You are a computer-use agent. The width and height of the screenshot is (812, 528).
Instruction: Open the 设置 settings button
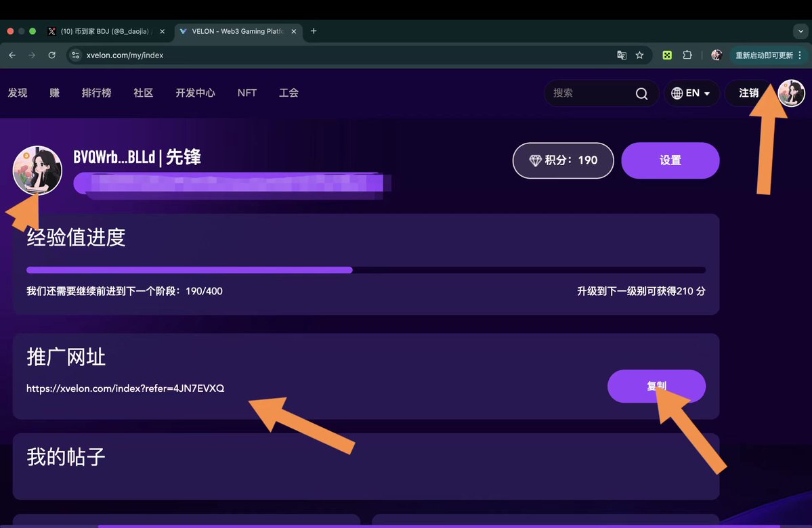(670, 160)
